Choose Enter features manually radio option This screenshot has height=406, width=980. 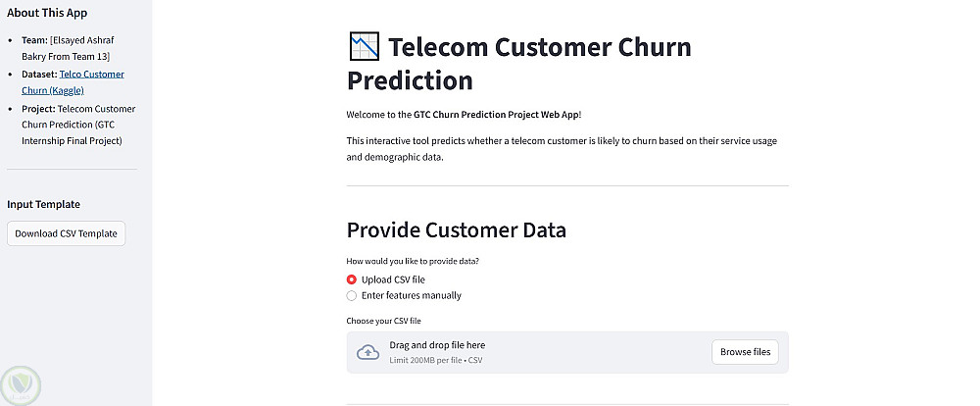[352, 295]
